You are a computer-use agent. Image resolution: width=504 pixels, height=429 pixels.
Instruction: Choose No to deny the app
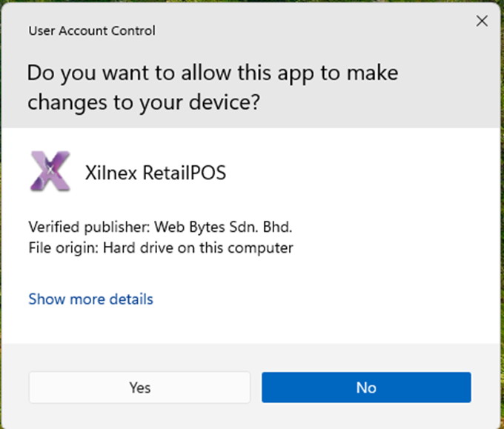click(366, 388)
